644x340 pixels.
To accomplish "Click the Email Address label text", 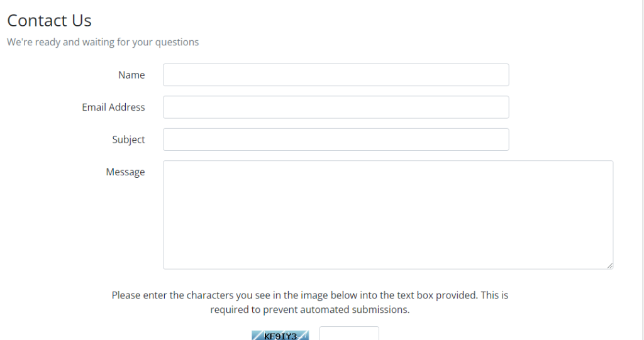I will point(113,107).
